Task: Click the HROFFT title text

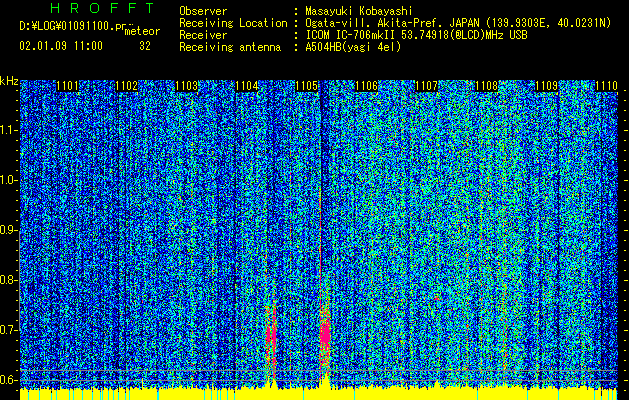Action: (x=103, y=8)
